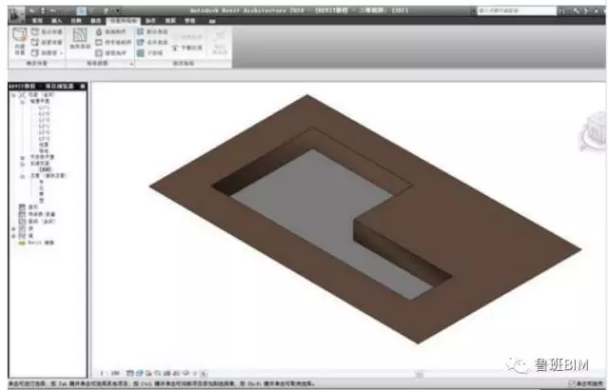Screen dimensions: 609x390
Task: Select the Building Pad tool
Action: (x=111, y=52)
